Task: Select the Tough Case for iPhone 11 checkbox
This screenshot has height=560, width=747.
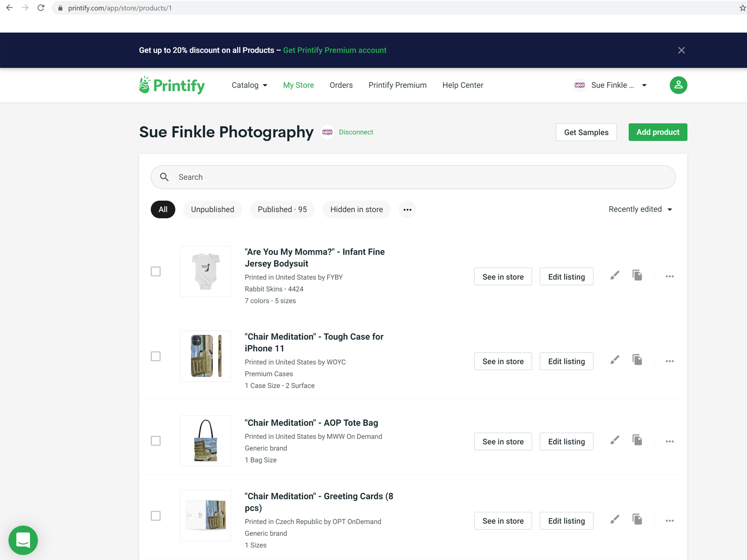Action: coord(156,356)
